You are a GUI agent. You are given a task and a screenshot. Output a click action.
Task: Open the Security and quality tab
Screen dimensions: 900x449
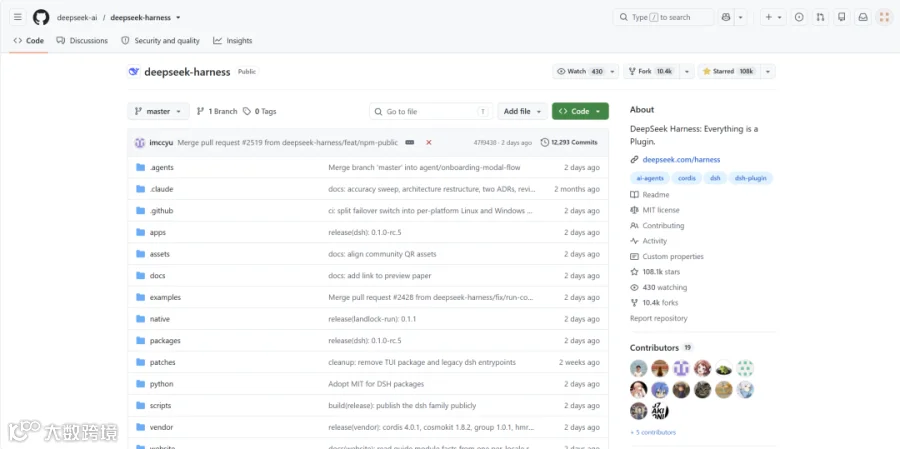pyautogui.click(x=161, y=41)
